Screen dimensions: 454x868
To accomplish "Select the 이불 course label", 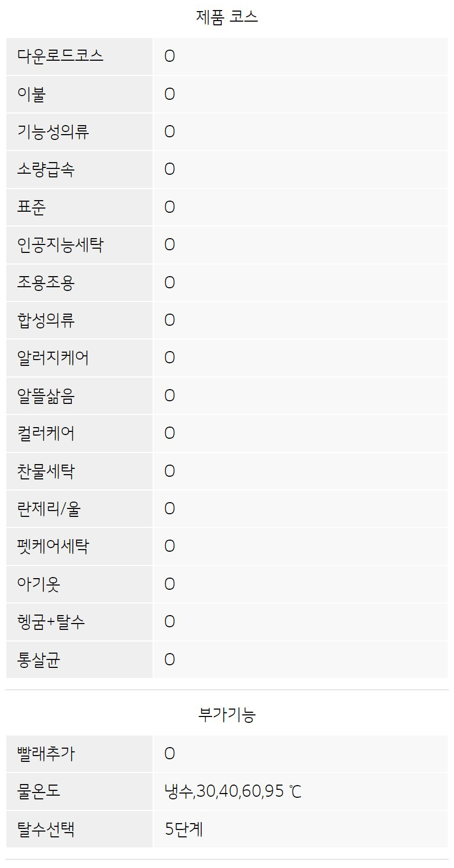I will pyautogui.click(x=32, y=94).
